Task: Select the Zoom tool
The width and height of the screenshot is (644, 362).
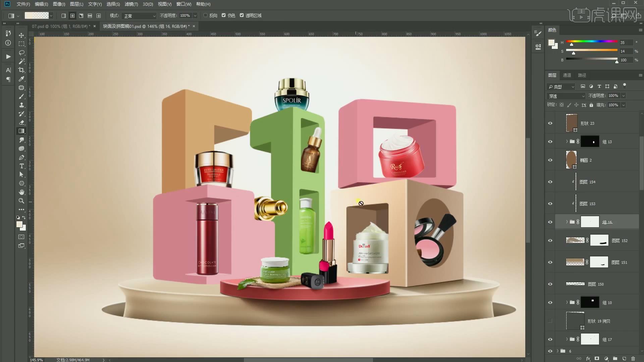Action: 21,201
